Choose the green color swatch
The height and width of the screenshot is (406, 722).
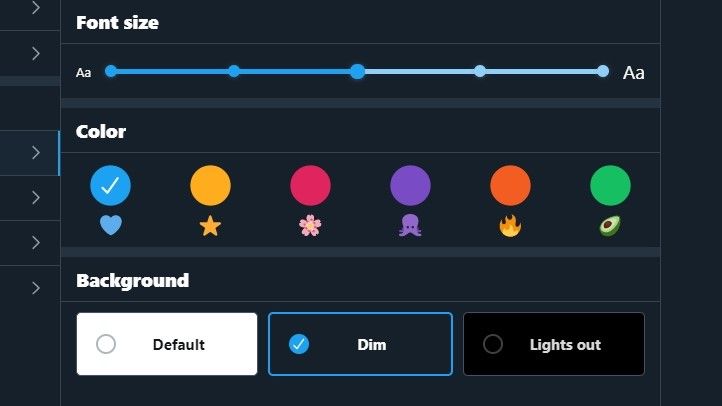click(x=610, y=186)
